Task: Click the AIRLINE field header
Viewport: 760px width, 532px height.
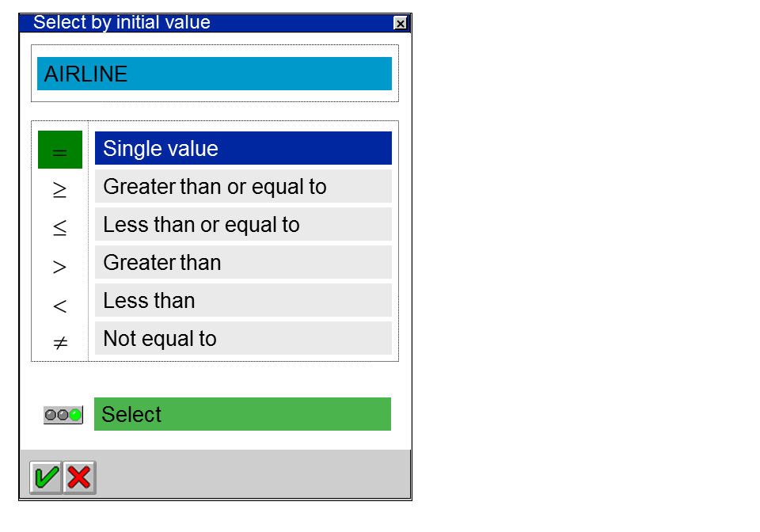Action: click(215, 74)
